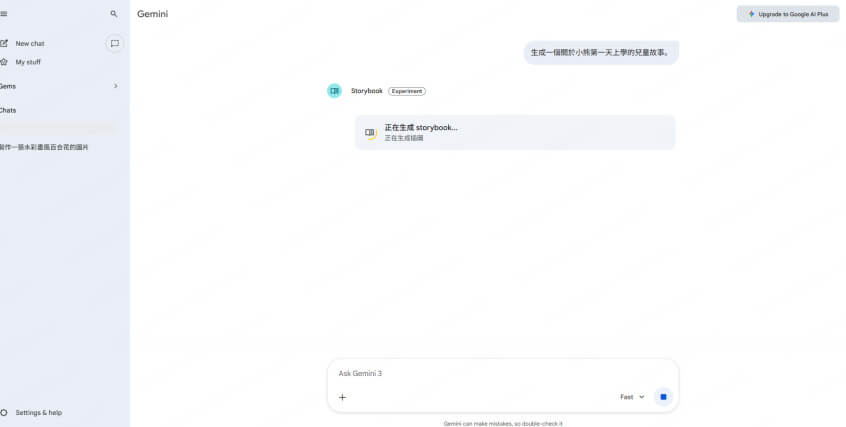Upgrade to Google AI Plus

point(788,14)
